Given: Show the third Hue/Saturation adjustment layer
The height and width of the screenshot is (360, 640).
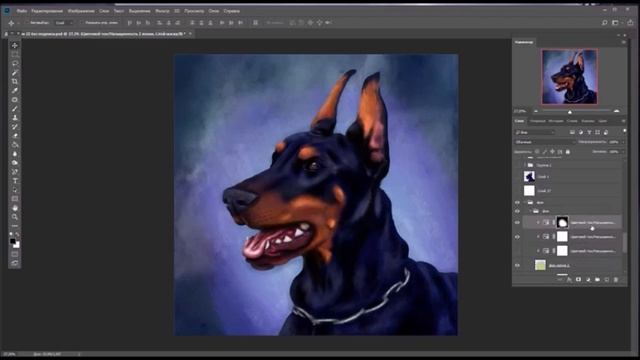Looking at the screenshot, I should coord(517,251).
